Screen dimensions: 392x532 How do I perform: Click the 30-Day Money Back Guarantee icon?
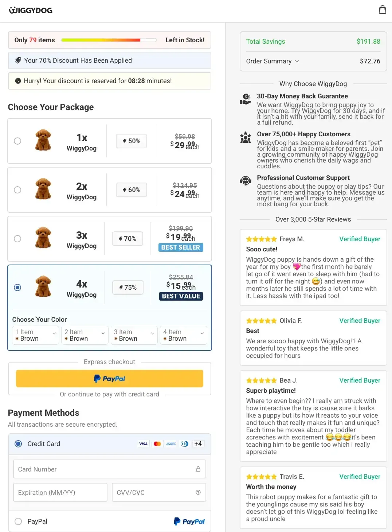(246, 99)
